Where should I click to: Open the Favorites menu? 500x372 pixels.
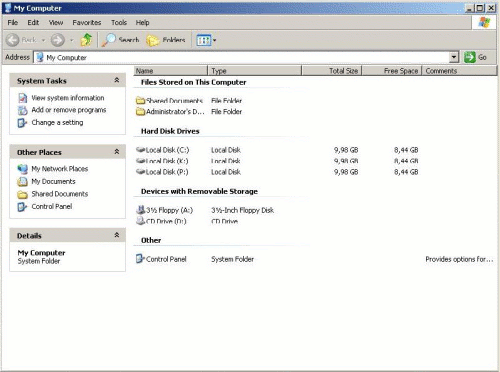[87, 23]
